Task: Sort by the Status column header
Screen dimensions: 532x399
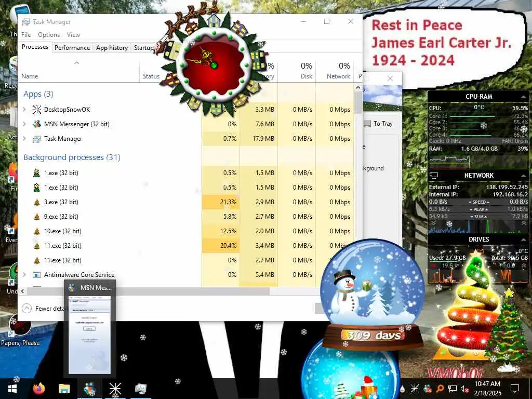Action: [x=151, y=76]
